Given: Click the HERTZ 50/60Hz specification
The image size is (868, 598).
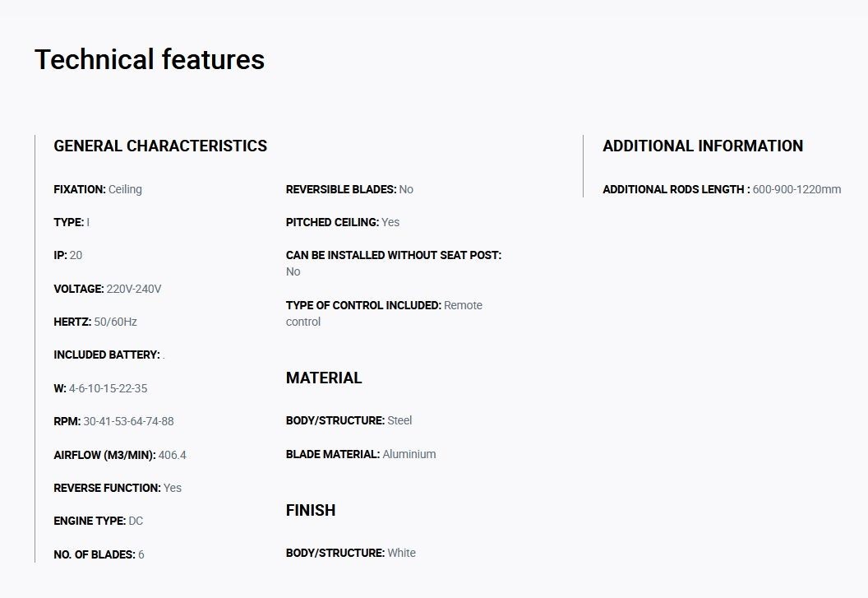Looking at the screenshot, I should click(95, 322).
